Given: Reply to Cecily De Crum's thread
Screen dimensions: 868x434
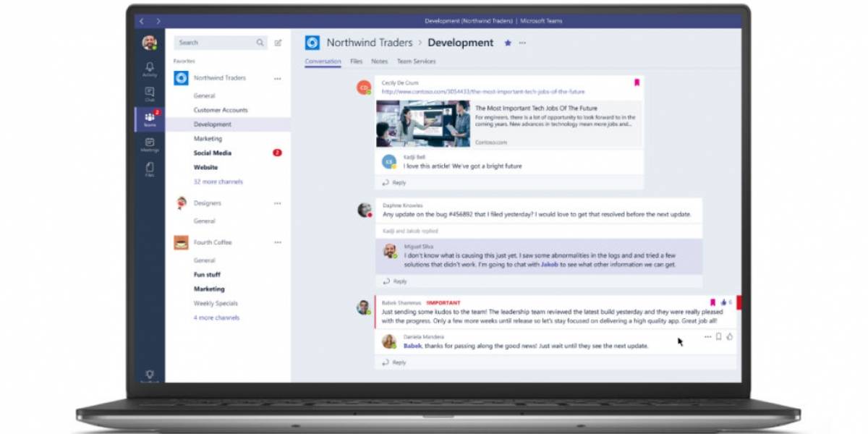Looking at the screenshot, I should point(394,182).
